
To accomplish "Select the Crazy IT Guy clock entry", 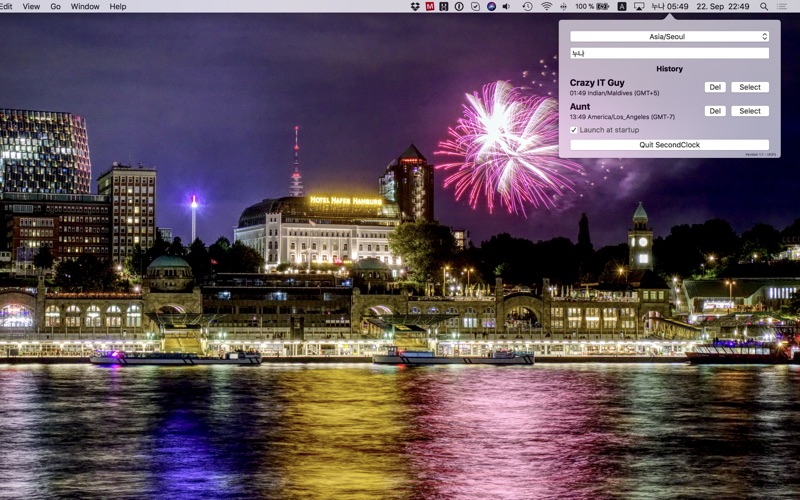I will pos(749,87).
